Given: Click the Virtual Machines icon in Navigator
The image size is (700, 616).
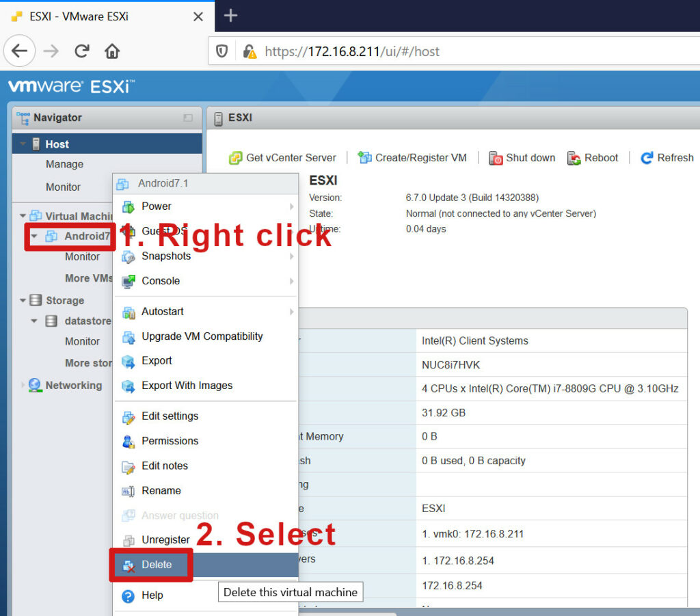Looking at the screenshot, I should pos(36,215).
